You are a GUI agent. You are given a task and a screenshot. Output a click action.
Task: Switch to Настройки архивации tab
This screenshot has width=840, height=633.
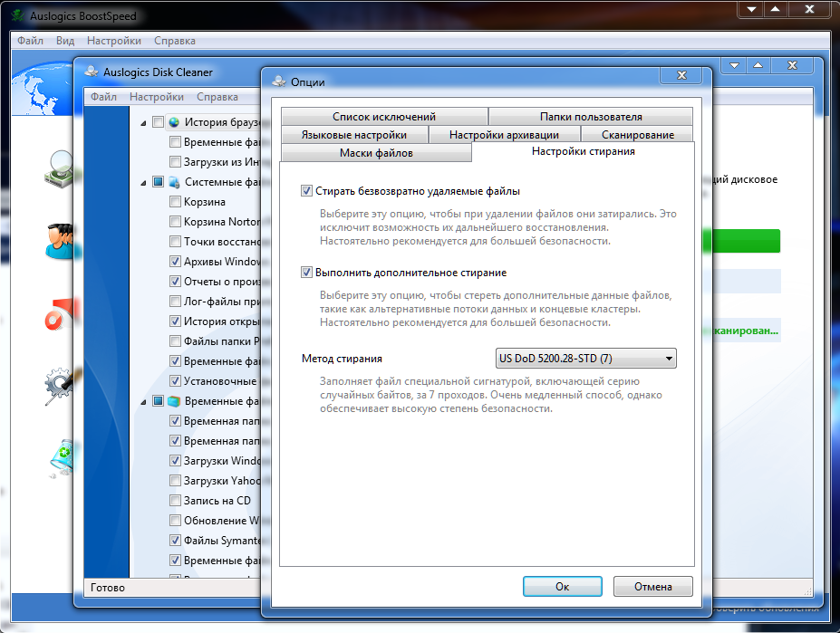[x=504, y=134]
